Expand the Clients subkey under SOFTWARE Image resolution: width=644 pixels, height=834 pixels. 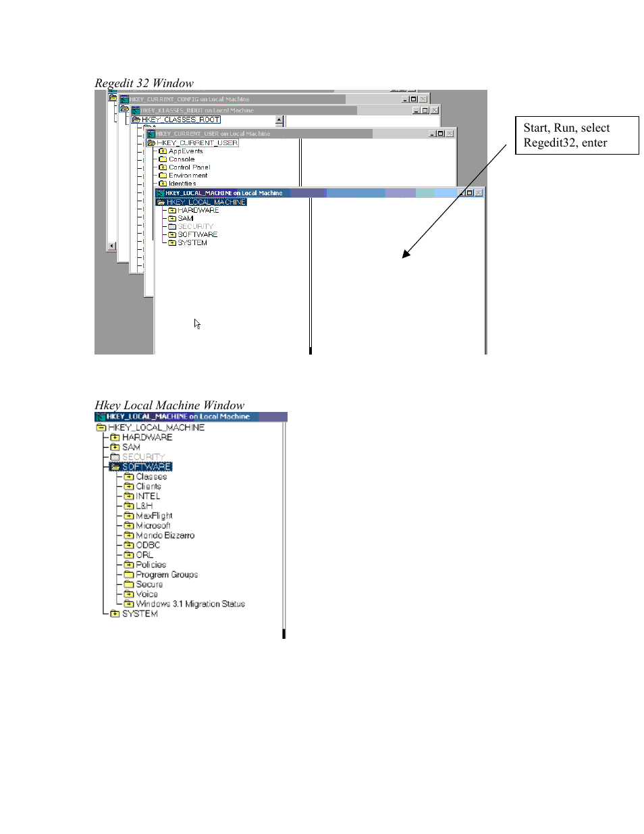129,486
